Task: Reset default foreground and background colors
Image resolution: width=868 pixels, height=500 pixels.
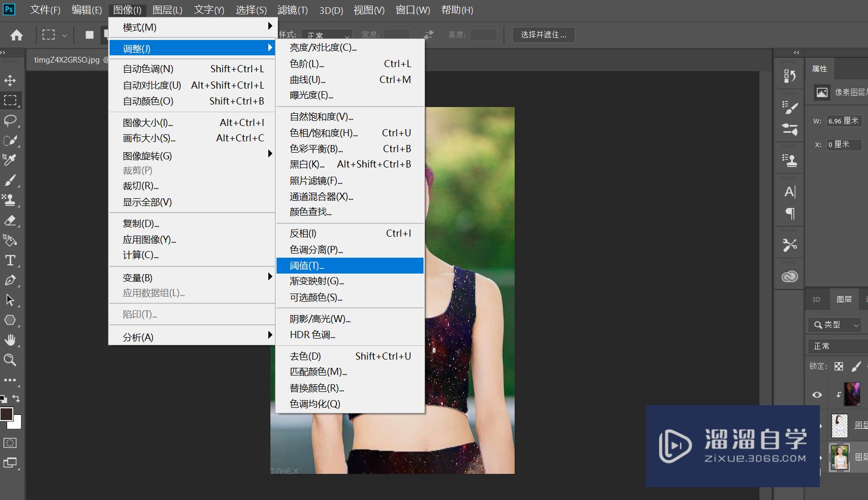Action: (4, 399)
